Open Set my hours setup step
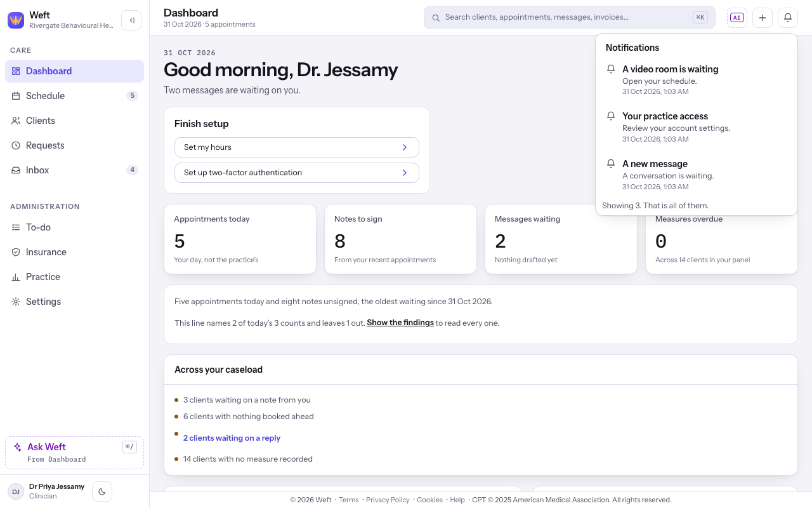The width and height of the screenshot is (812, 508). tap(297, 147)
